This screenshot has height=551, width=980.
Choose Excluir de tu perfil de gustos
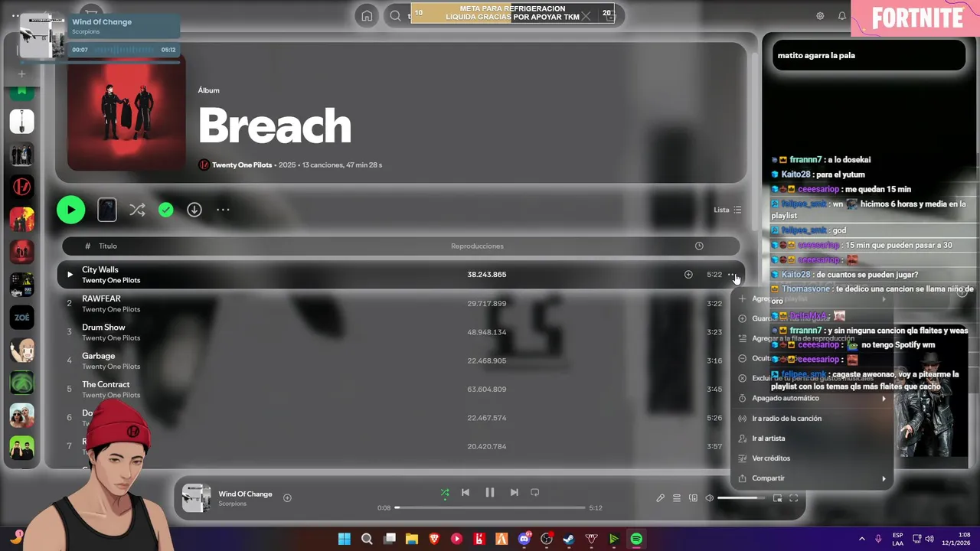[x=812, y=378]
